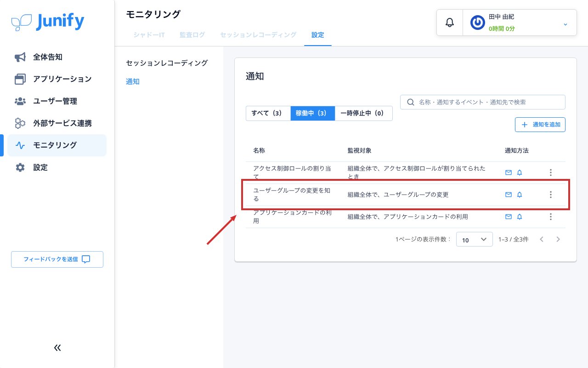The width and height of the screenshot is (588, 368).
Task: Open rows-per-page dropdown showing 10
Action: tap(475, 239)
